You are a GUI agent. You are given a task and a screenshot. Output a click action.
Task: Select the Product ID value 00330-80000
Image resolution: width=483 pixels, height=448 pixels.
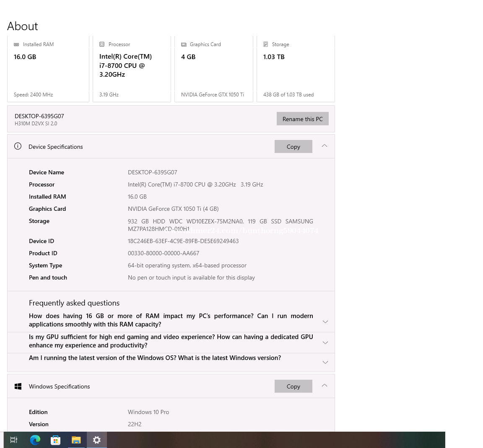click(164, 253)
